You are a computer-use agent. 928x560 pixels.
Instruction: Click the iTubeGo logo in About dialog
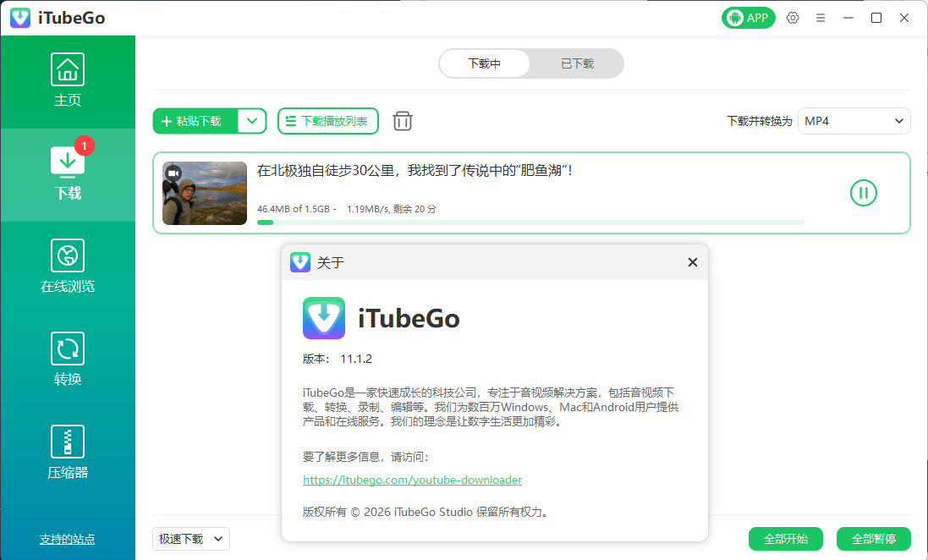[x=324, y=318]
